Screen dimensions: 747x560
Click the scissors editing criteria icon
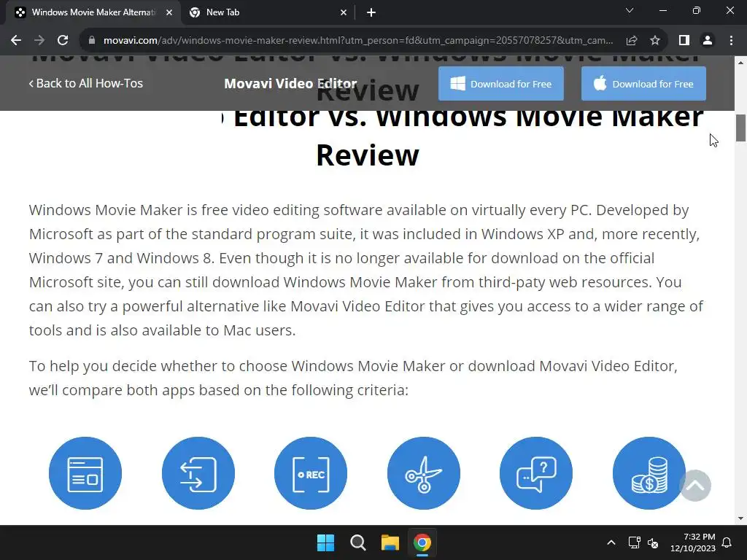pos(424,473)
